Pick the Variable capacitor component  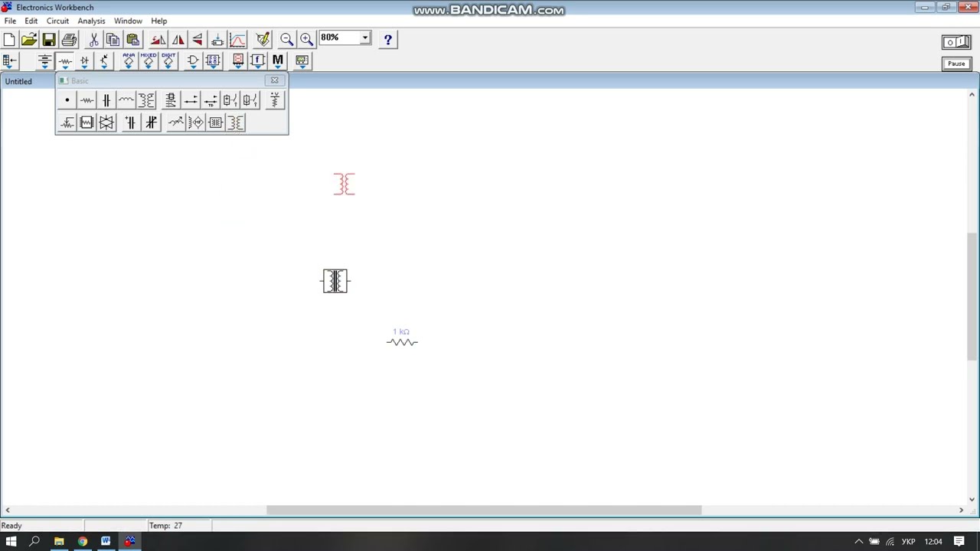point(151,122)
